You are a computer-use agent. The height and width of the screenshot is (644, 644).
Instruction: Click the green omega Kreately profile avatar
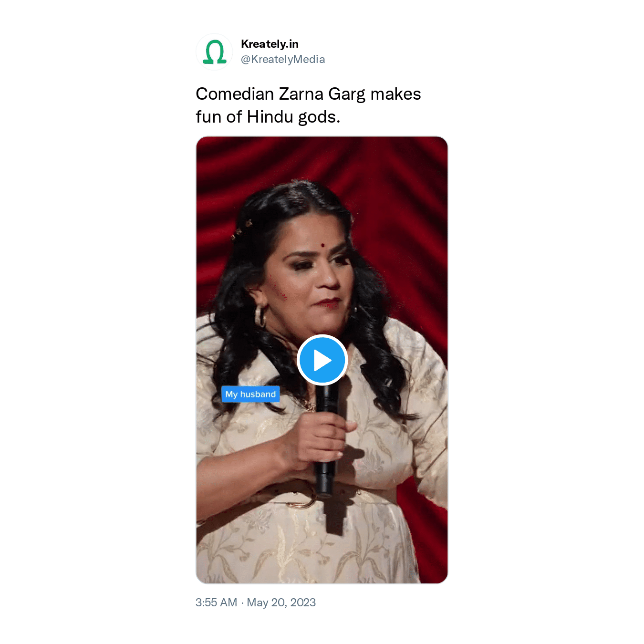pyautogui.click(x=214, y=52)
